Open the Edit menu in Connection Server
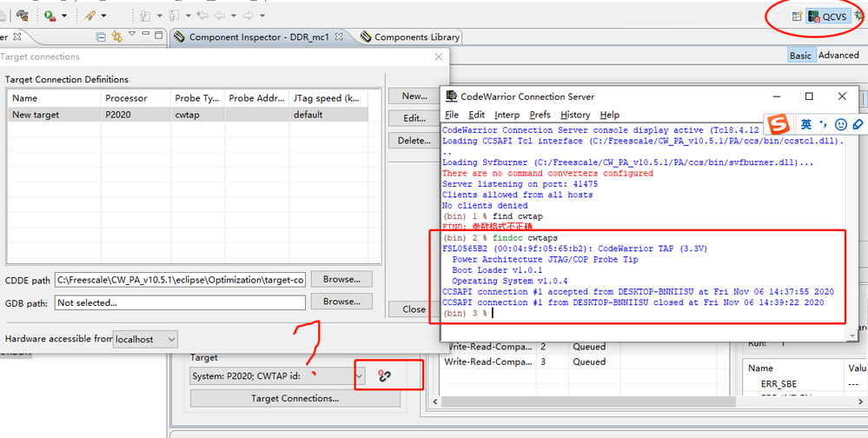The height and width of the screenshot is (438, 868). [x=476, y=115]
